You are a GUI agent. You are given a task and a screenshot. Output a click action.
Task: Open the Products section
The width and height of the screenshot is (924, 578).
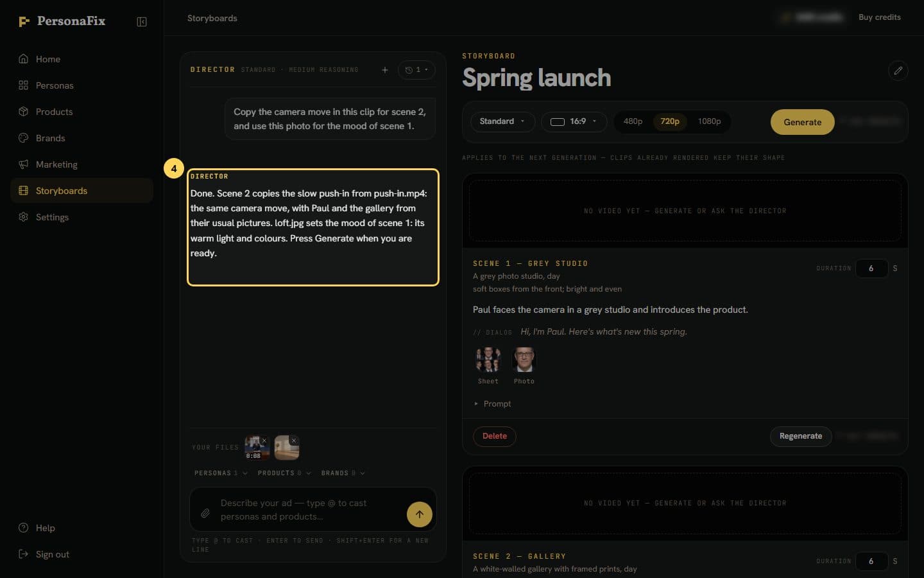[81, 112]
